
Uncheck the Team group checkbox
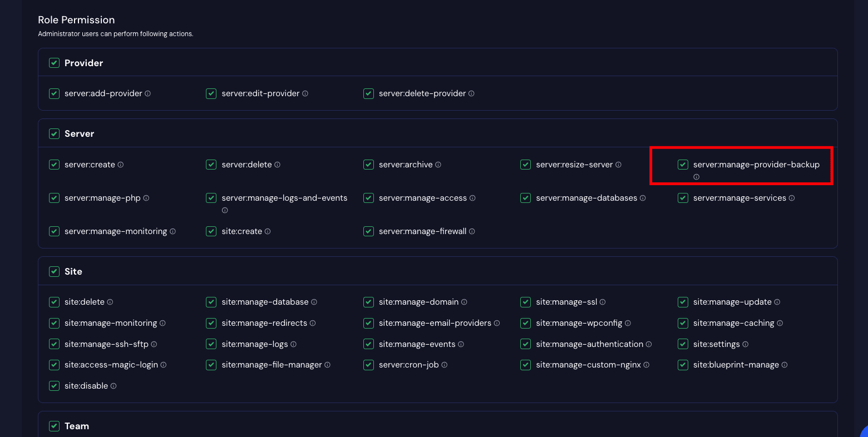coord(54,426)
